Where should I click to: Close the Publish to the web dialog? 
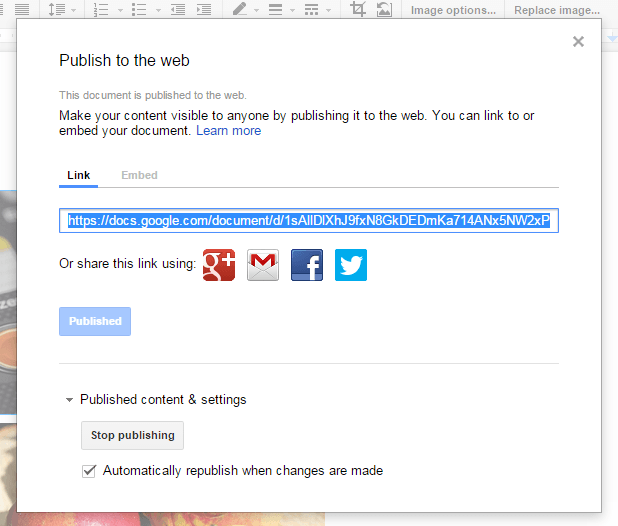[578, 41]
